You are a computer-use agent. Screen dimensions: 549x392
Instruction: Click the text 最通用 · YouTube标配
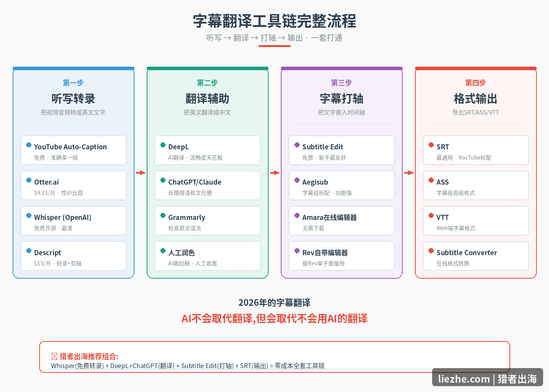pyautogui.click(x=464, y=158)
